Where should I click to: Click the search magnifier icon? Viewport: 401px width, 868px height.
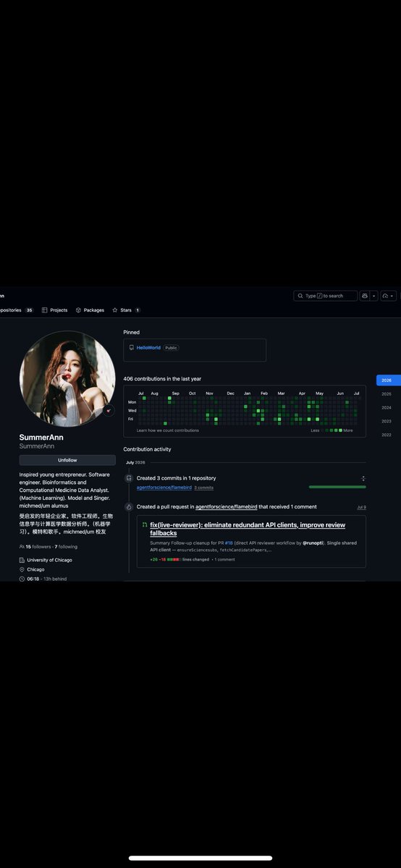[x=300, y=296]
